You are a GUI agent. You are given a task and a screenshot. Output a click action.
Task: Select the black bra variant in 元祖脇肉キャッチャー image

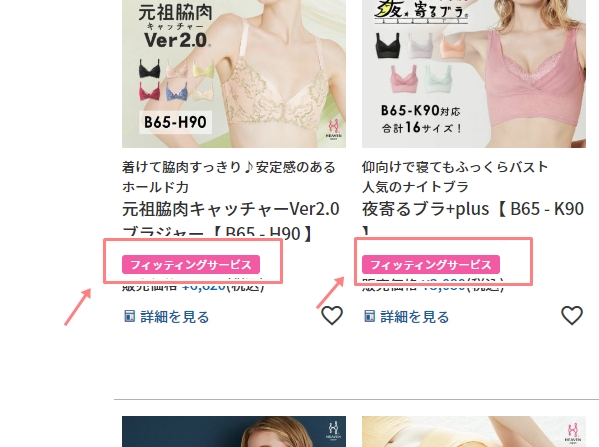tap(149, 69)
